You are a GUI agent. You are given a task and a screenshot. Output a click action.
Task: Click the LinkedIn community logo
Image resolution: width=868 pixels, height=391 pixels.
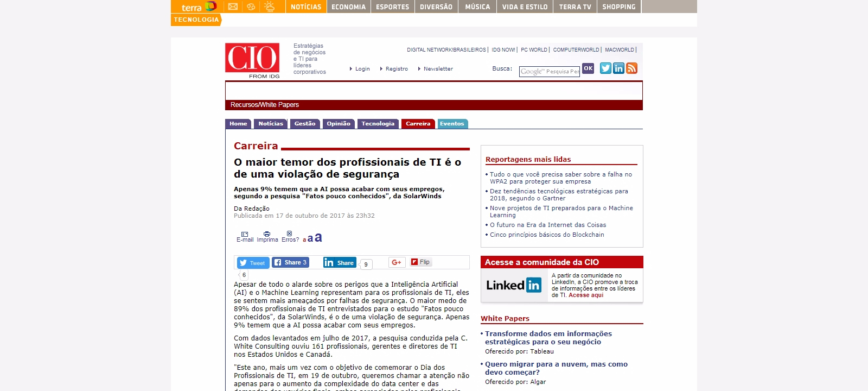coord(514,285)
